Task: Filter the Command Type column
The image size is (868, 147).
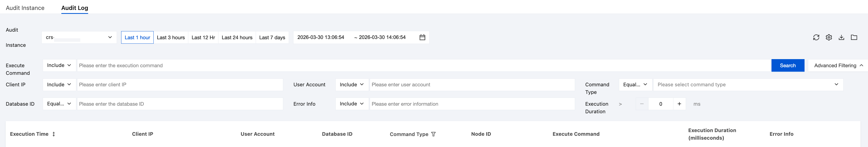Action: tap(433, 134)
